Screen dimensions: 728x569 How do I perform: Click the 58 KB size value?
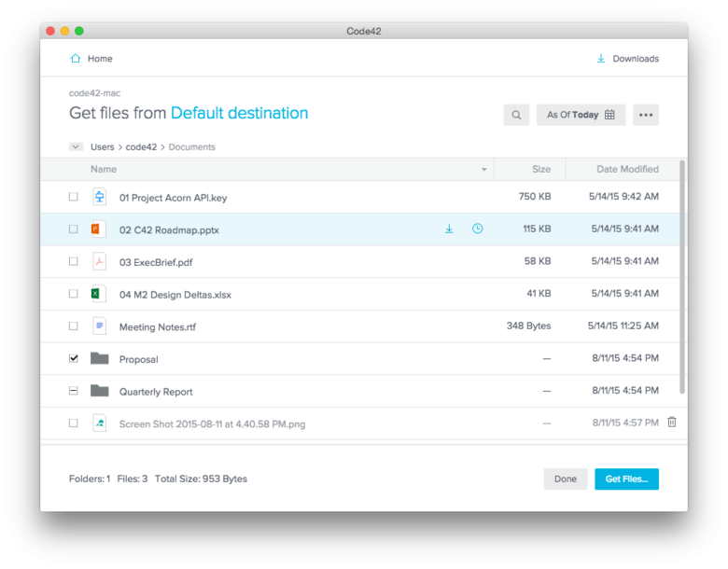pos(538,261)
